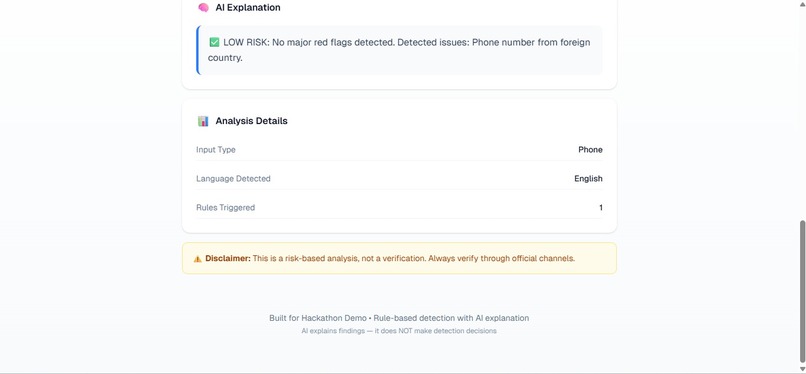The image size is (806, 374).
Task: Click the page vertical scrollbar thumb
Action: 802,290
